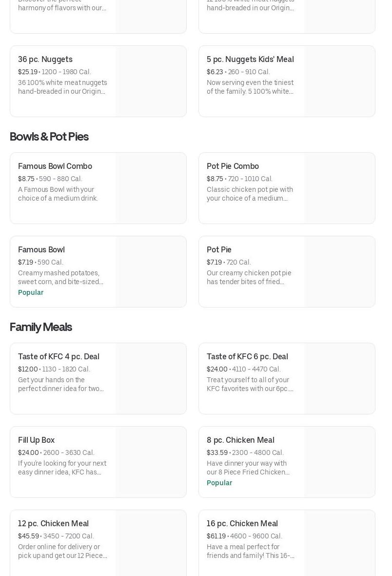Viewport: 392px width, 576px height.
Task: Choose the Fill Up Box title
Action: [37, 440]
